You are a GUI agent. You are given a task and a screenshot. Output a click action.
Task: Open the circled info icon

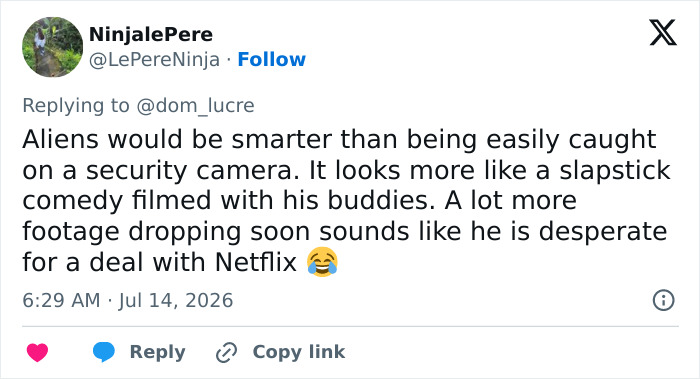663,300
